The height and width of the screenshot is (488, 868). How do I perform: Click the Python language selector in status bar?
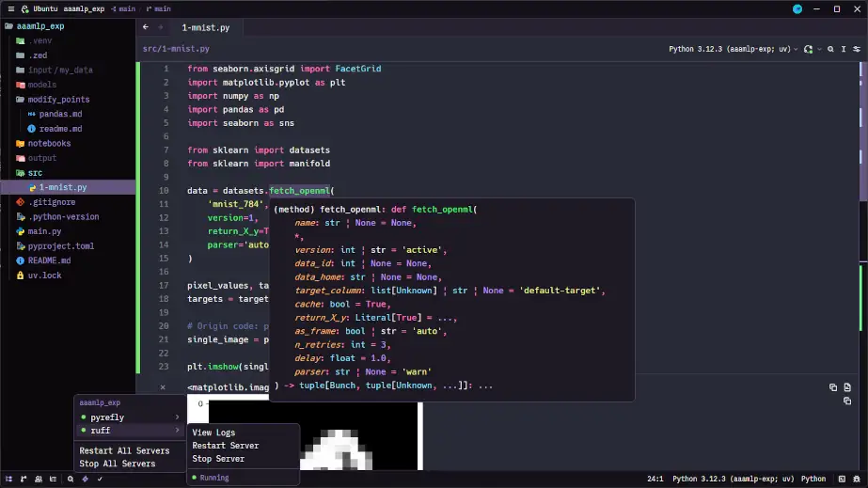point(813,480)
